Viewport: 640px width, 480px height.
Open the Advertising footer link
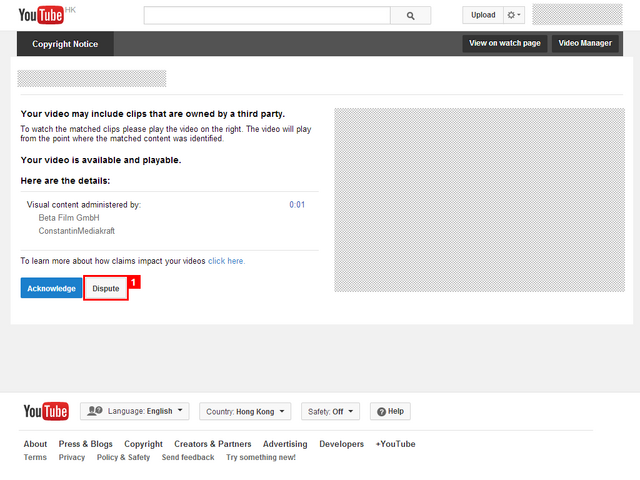tap(285, 444)
